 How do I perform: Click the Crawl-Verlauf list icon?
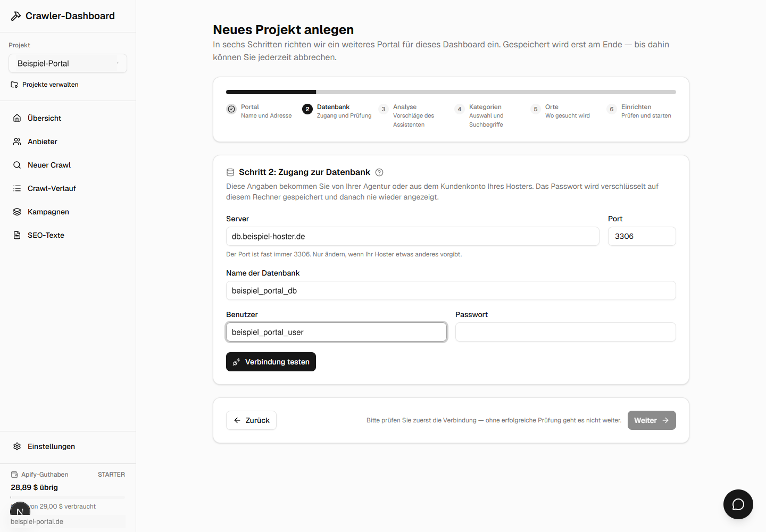[x=17, y=188]
